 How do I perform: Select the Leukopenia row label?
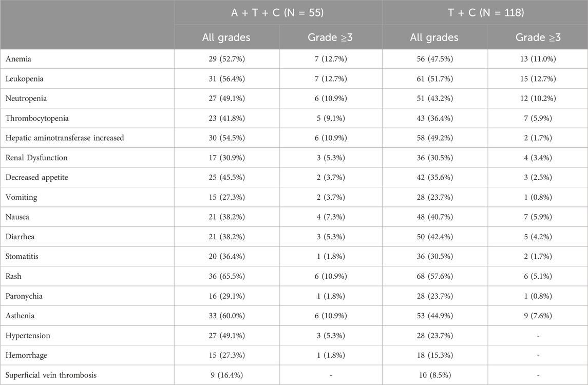[23, 79]
